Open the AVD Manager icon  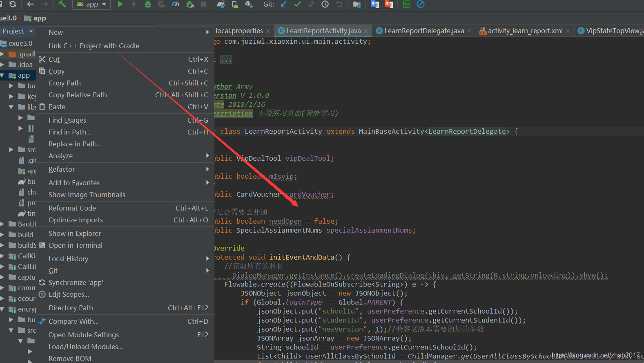[x=235, y=4]
